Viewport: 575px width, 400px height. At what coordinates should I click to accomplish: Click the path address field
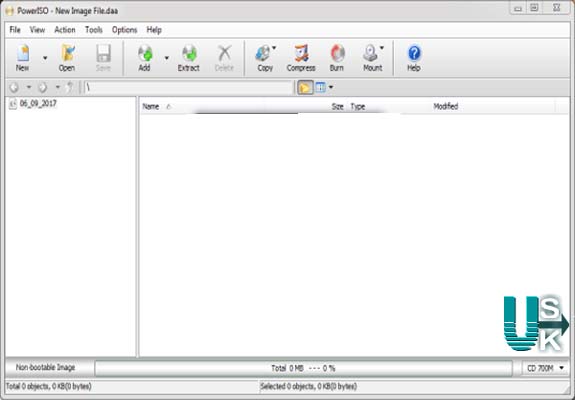click(x=188, y=87)
